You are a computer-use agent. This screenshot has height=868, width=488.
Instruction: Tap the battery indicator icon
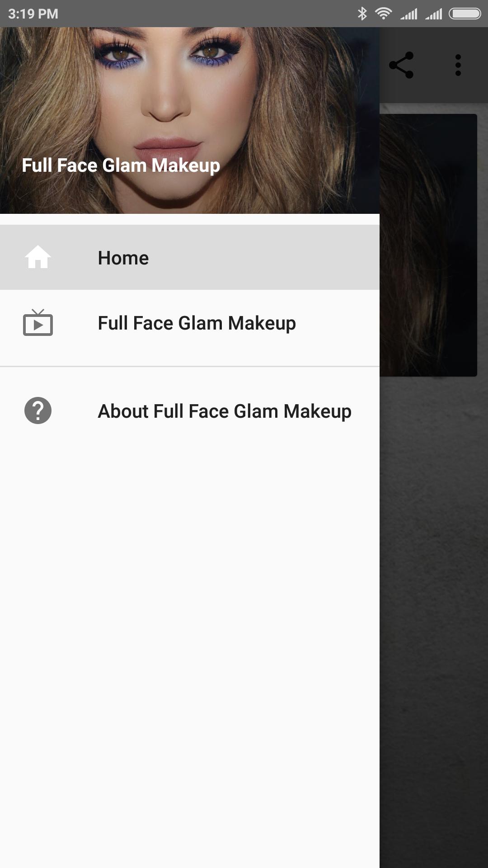click(x=465, y=14)
